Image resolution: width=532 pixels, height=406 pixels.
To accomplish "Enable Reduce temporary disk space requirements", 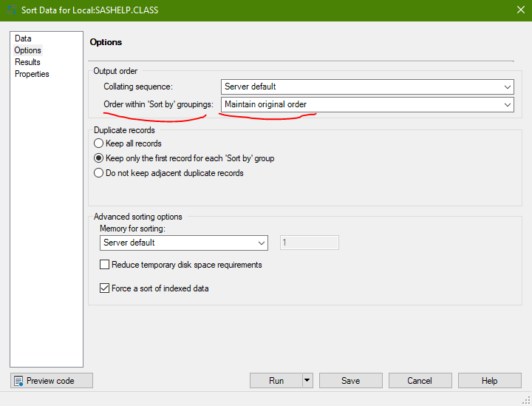I will pos(104,265).
